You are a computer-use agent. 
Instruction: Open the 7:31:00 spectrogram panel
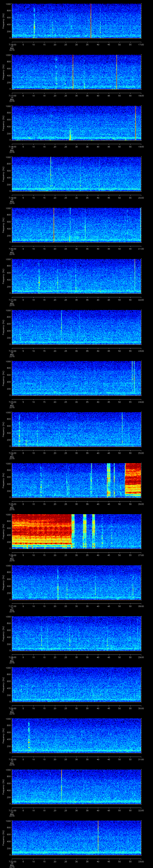pyautogui.click(x=76, y=787)
